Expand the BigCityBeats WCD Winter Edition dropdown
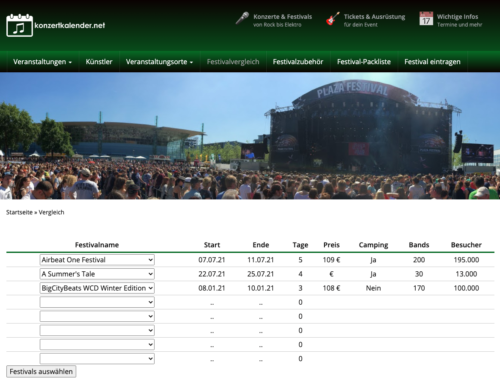The image size is (500, 383). click(97, 288)
